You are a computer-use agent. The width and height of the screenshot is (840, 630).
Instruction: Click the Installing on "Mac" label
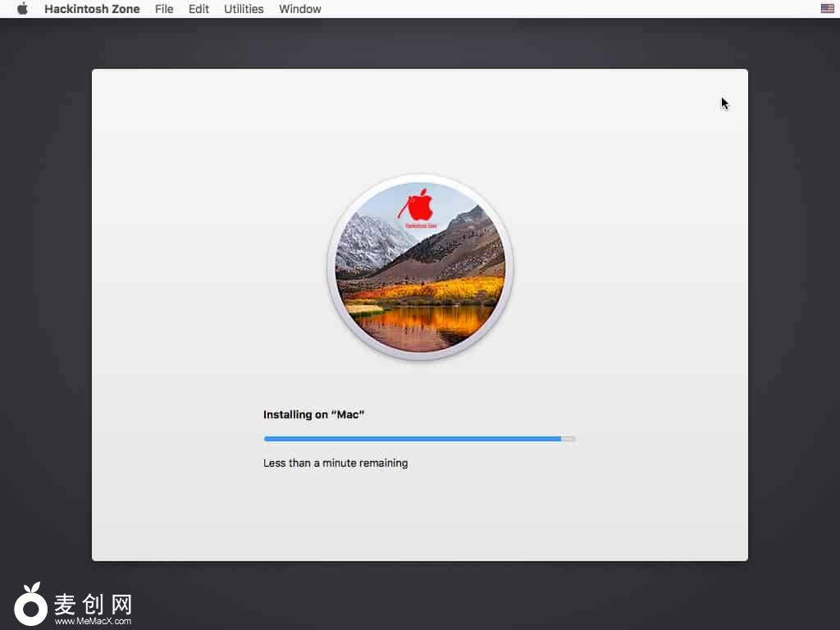coord(313,415)
